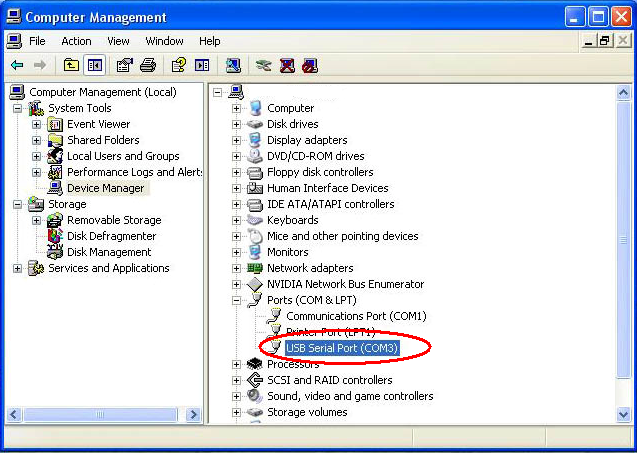Select Computer Management (Local) root
Viewport: 637px width, 453px height.
point(103,92)
